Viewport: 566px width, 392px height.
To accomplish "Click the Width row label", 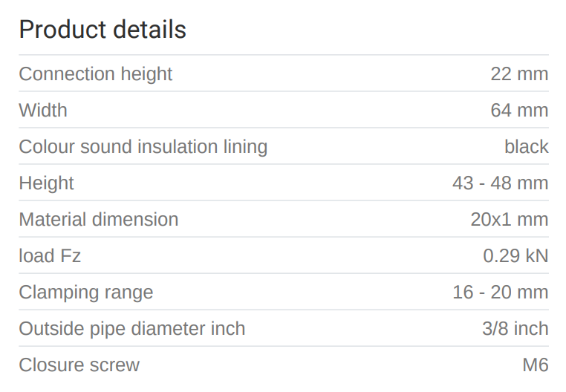I will click(x=43, y=111).
